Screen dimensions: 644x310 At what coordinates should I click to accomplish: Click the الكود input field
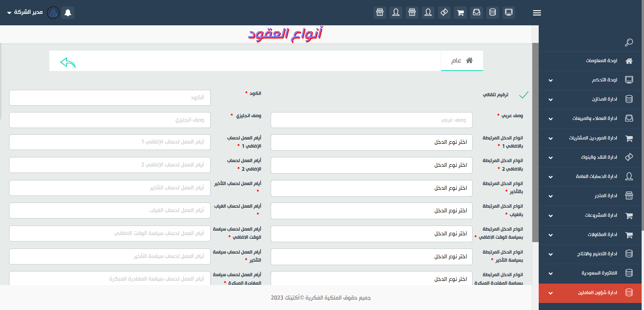tap(110, 98)
